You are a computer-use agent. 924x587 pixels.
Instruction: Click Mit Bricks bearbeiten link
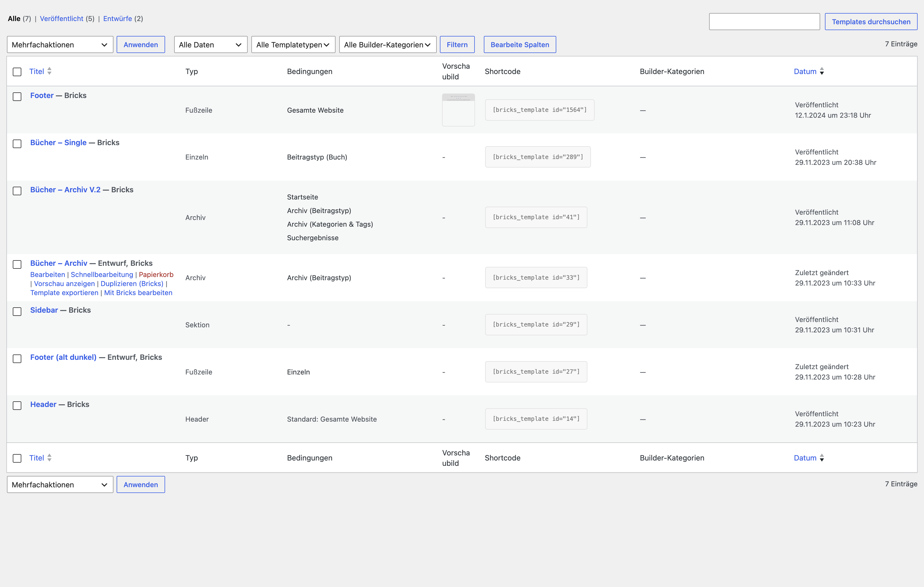[138, 292]
